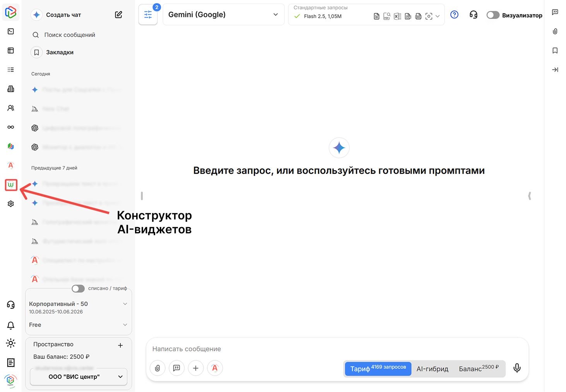This screenshot has width=566, height=392.
Task: Open the Gemini (Google) model dropdown
Action: [x=224, y=14]
